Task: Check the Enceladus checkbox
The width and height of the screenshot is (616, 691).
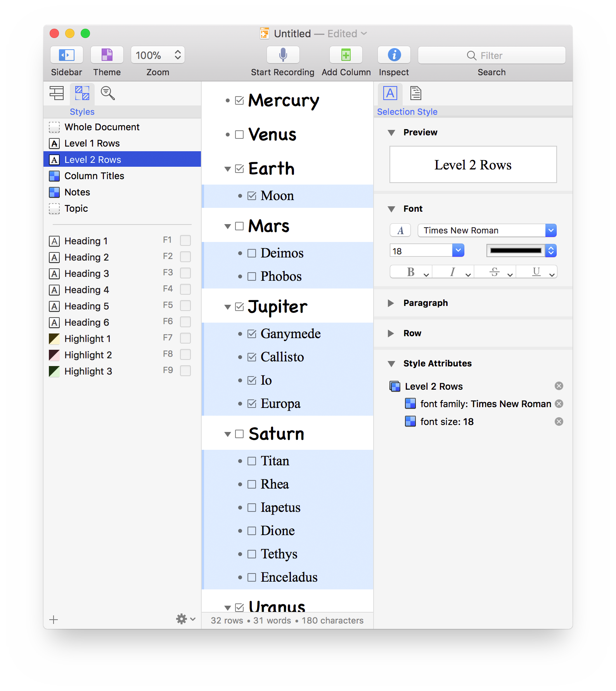Action: [252, 577]
